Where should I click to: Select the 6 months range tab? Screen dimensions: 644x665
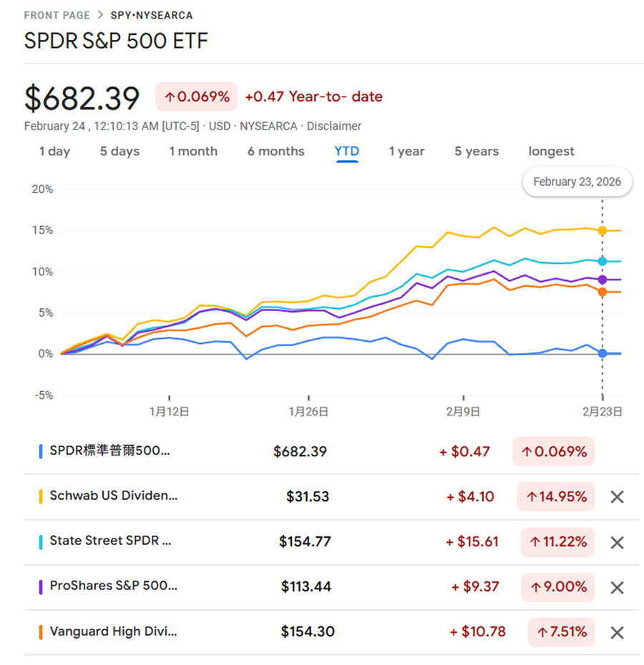tap(276, 152)
